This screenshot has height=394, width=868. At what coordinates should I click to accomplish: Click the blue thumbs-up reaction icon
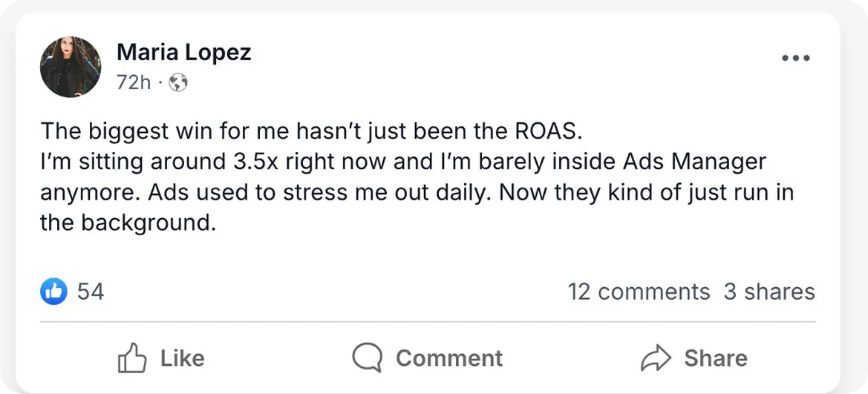[x=53, y=292]
